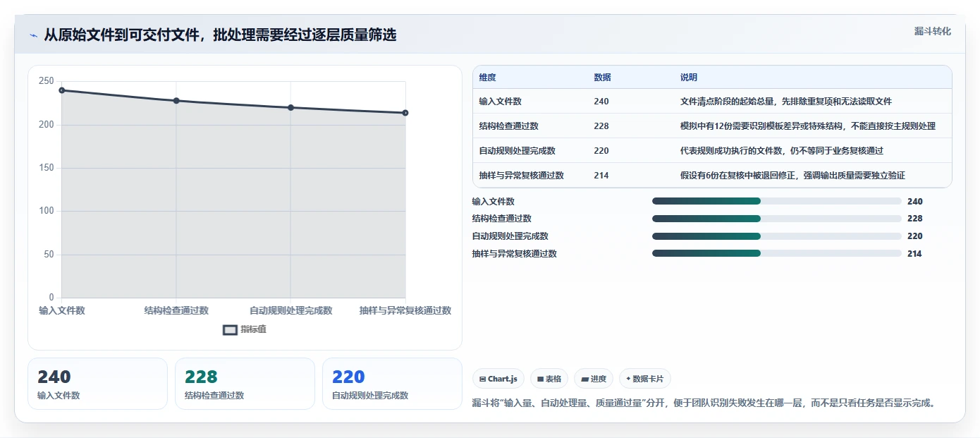Click the 240 value beside the progress bar

914,202
